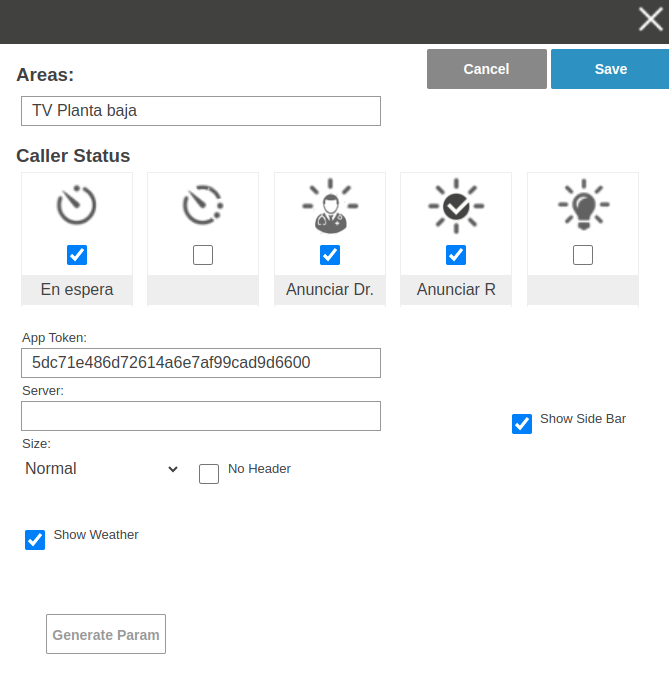
Task: Enable the lightbulb status checkbox
Action: [x=583, y=255]
